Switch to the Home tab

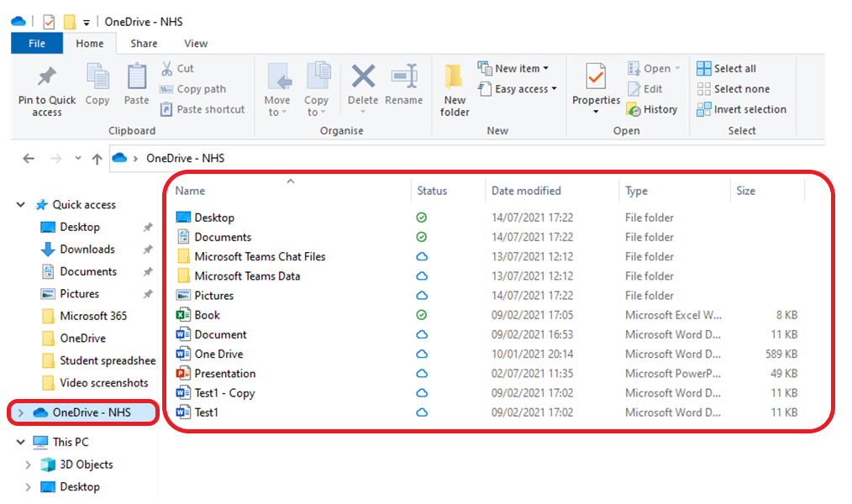[x=90, y=44]
